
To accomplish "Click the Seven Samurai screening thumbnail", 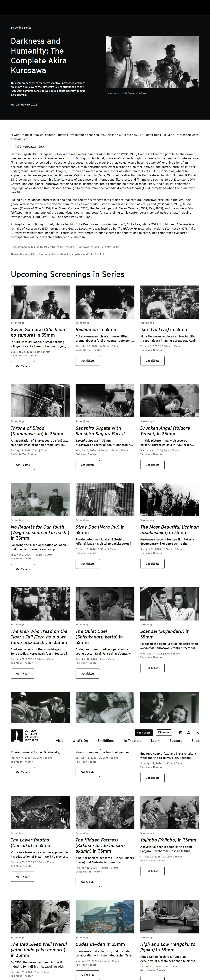I will pos(40,302).
